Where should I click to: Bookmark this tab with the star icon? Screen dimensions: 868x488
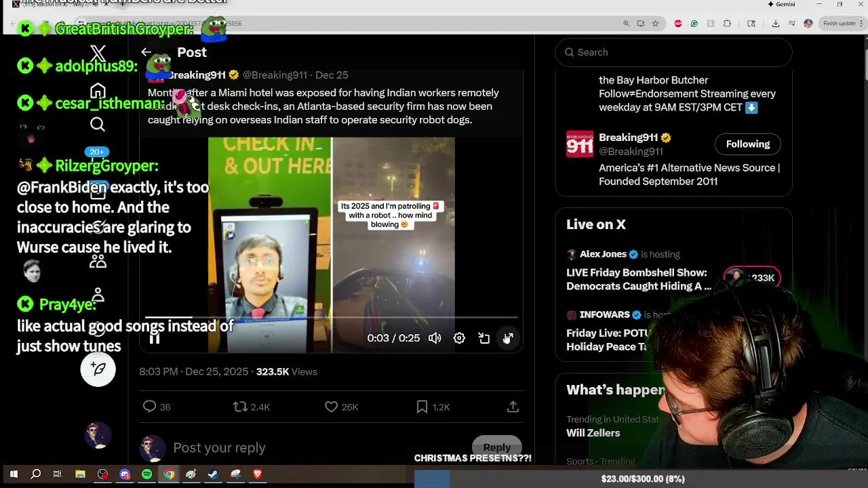655,23
